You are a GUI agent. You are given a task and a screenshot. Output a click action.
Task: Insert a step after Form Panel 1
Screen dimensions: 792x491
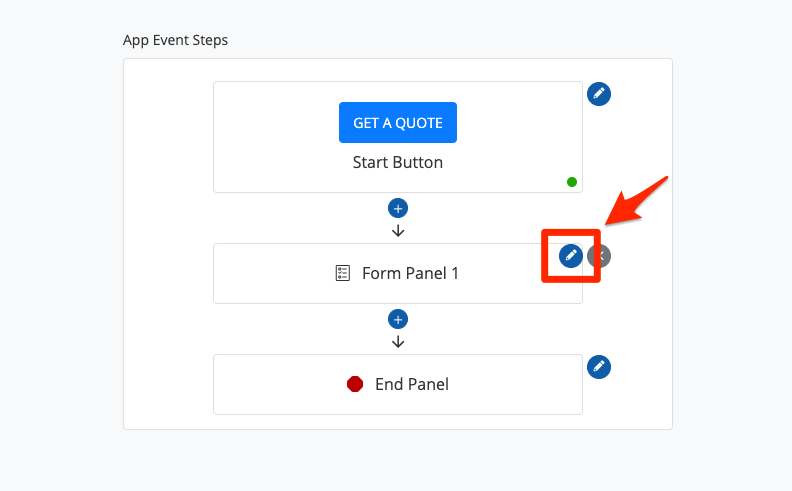click(x=398, y=320)
